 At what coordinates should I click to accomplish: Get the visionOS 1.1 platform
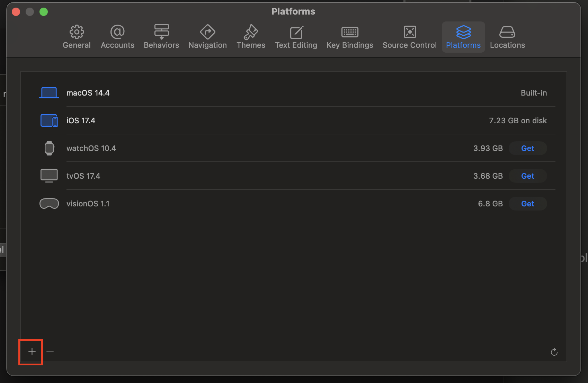pos(528,204)
